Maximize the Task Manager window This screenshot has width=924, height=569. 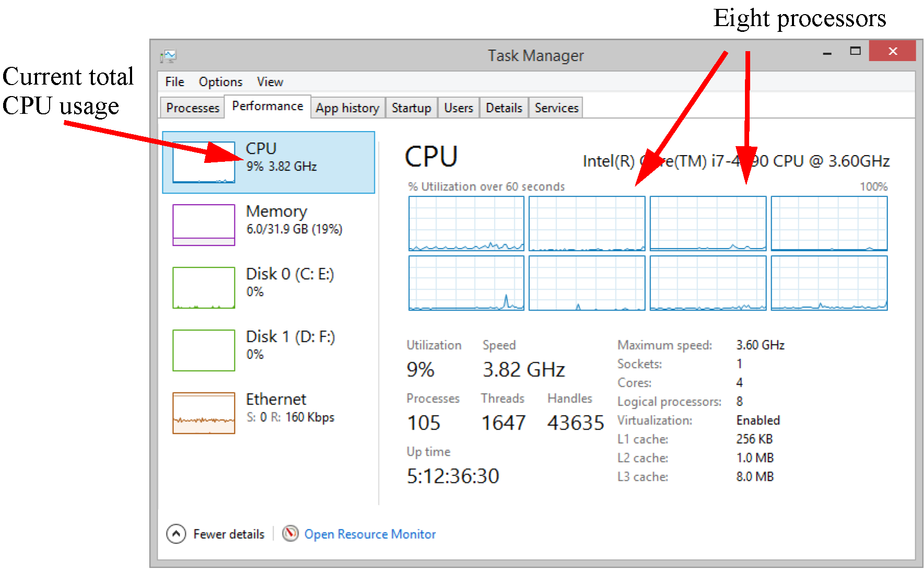[855, 51]
